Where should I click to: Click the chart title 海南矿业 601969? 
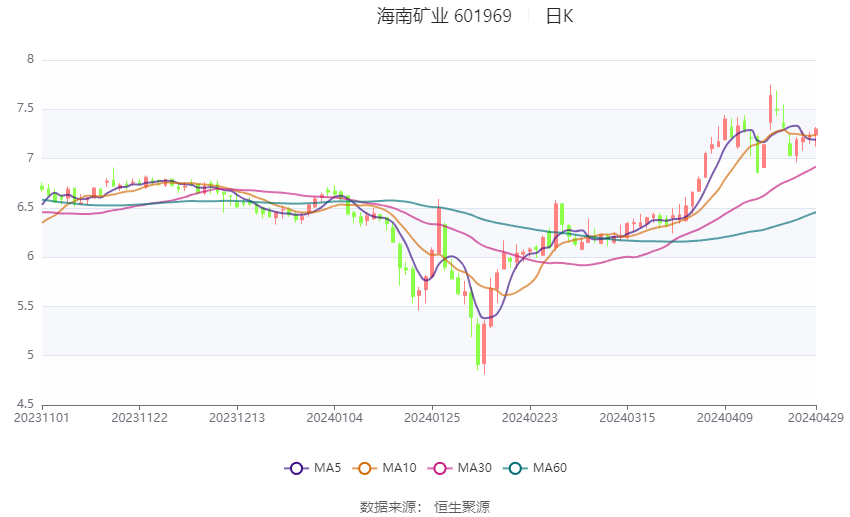click(444, 16)
